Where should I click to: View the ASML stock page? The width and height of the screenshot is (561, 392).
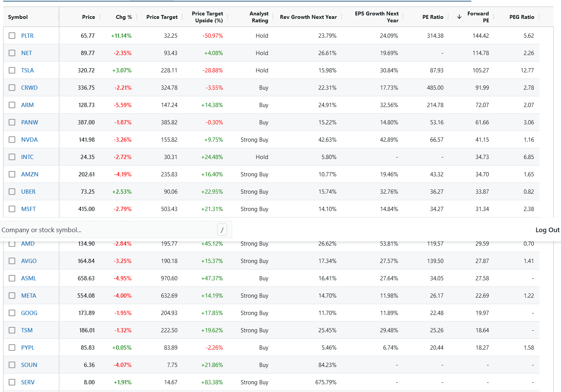tap(28, 278)
